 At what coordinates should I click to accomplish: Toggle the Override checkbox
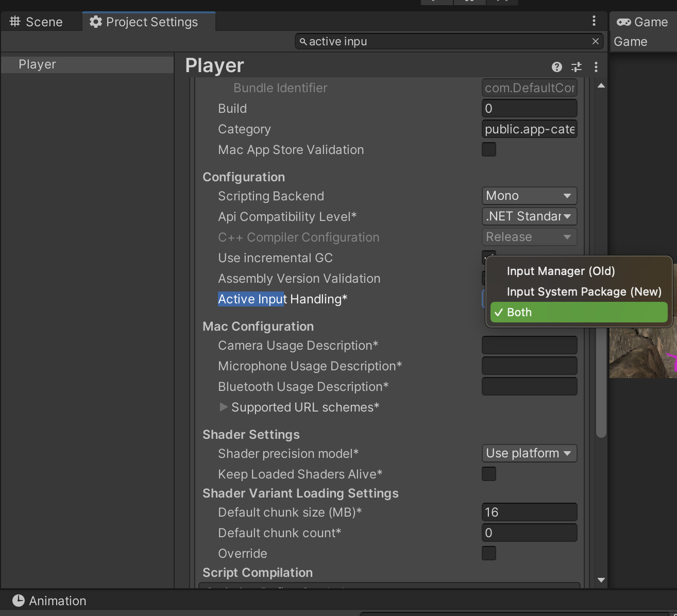point(489,553)
